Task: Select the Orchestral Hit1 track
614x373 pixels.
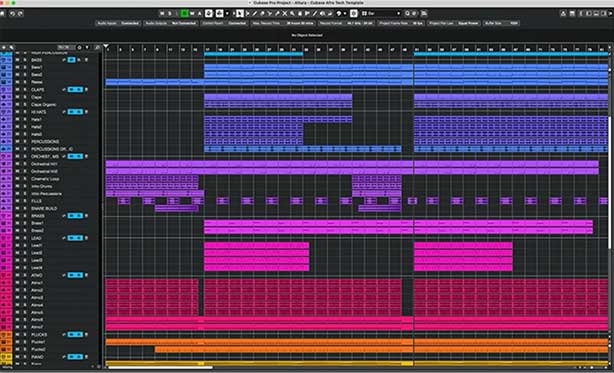Action: click(x=44, y=164)
